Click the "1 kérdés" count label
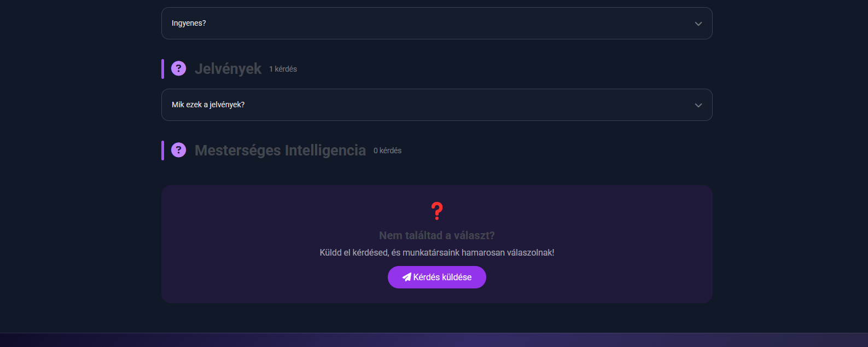This screenshot has height=347, width=868. (283, 69)
